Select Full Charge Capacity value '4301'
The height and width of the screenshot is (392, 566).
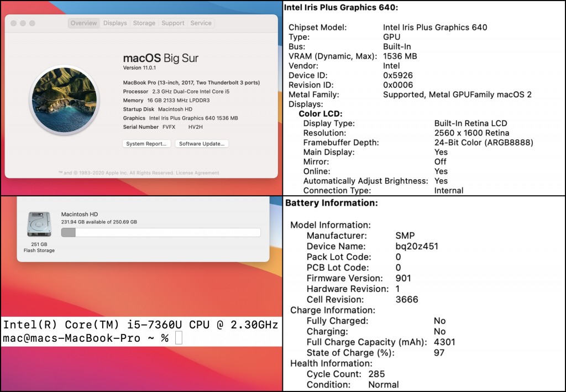(444, 342)
